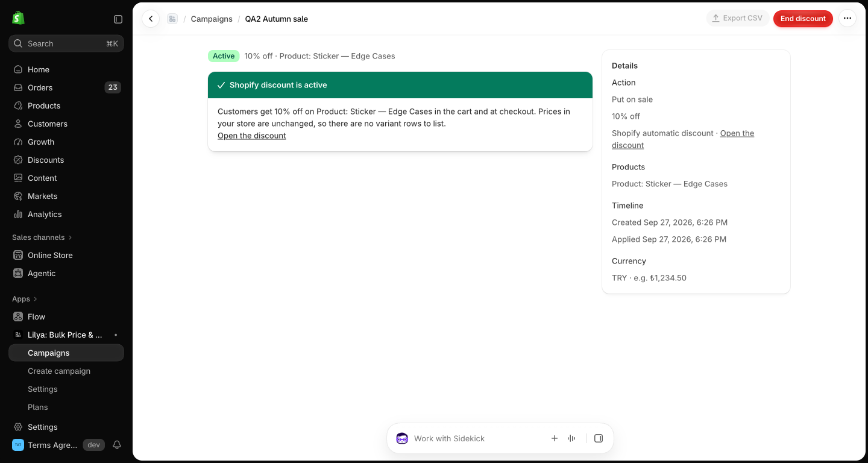Click the Lilya app icon in sidebar
Viewport: 868px width, 463px height.
[x=18, y=335]
